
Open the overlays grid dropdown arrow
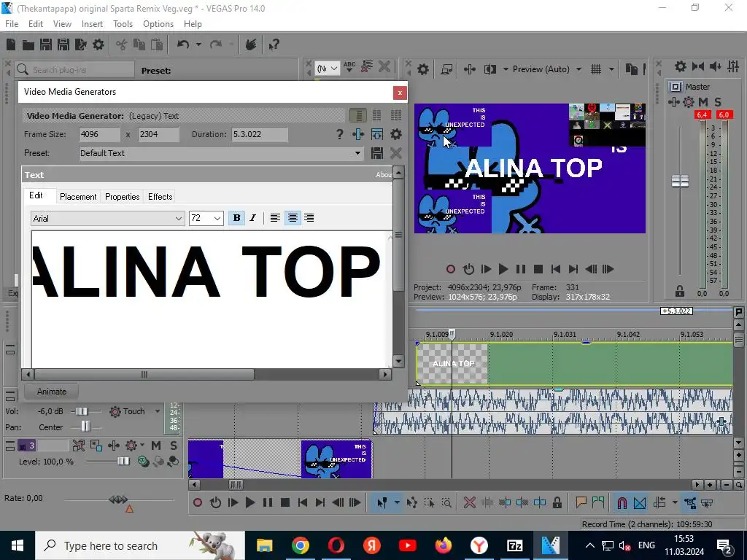click(611, 69)
